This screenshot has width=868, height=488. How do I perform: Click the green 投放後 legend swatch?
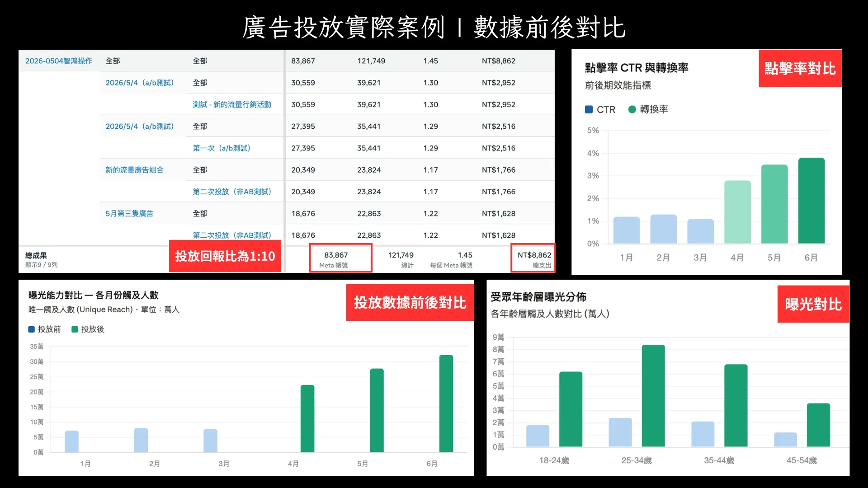coord(75,329)
